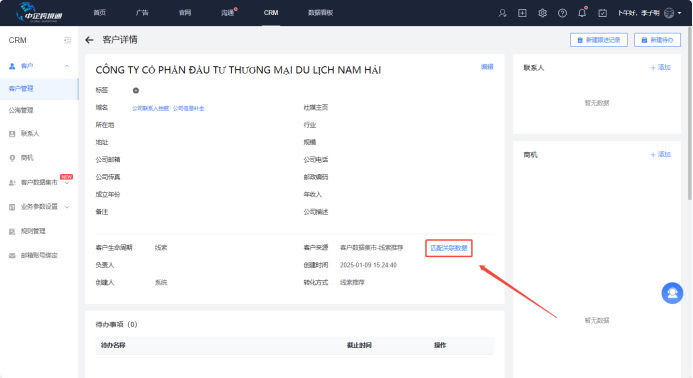Screen dimensions: 693x378
Task: Click the 待办事项 (0) section title
Action: [x=117, y=325]
